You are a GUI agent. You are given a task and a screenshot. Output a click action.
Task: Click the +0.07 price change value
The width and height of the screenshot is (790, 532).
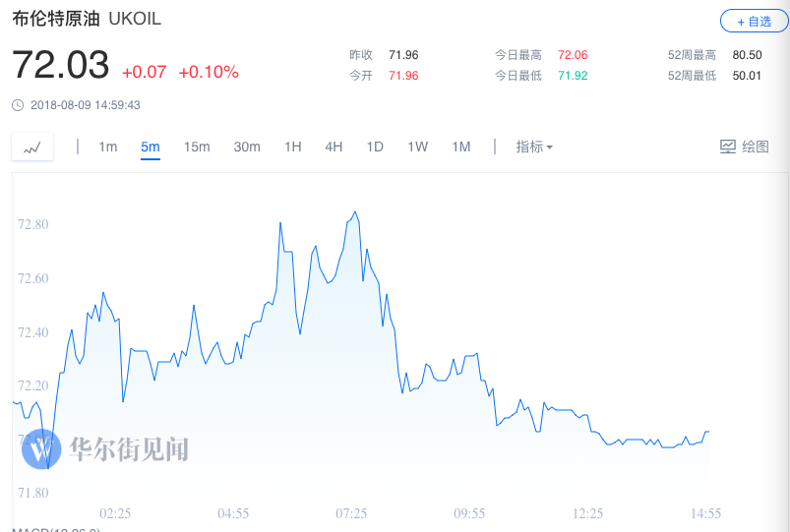click(144, 72)
